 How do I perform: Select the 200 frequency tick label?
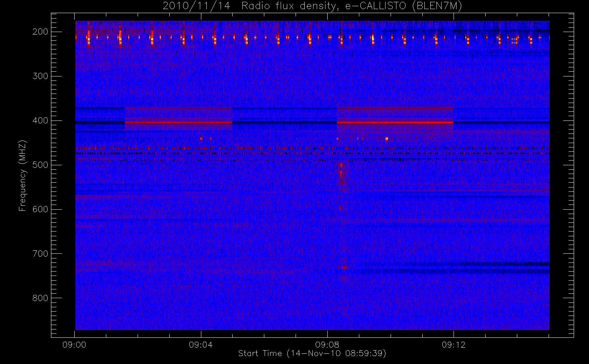click(40, 32)
